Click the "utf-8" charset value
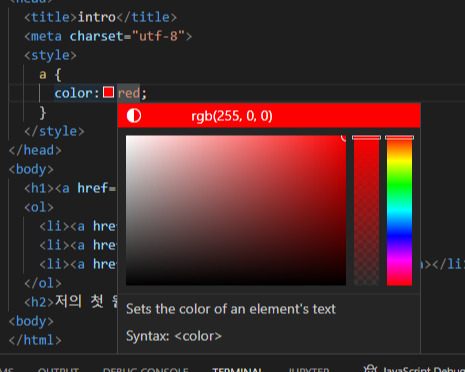The image size is (465, 372). pyautogui.click(x=158, y=36)
